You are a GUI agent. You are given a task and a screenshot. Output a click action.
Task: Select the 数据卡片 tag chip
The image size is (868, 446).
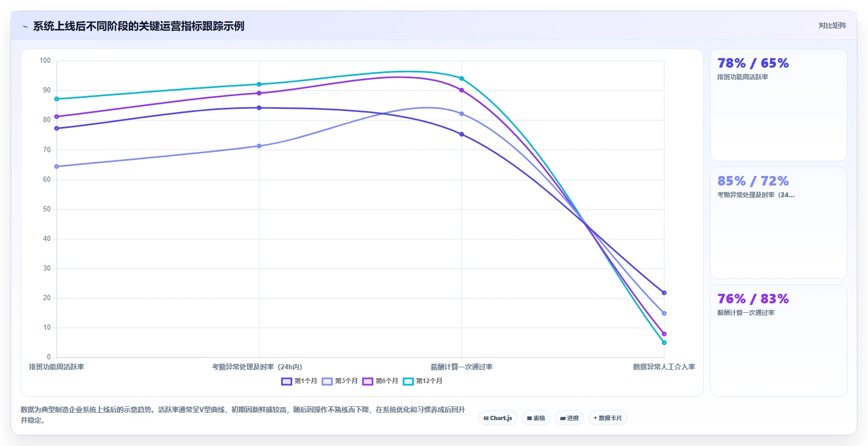tap(608, 418)
